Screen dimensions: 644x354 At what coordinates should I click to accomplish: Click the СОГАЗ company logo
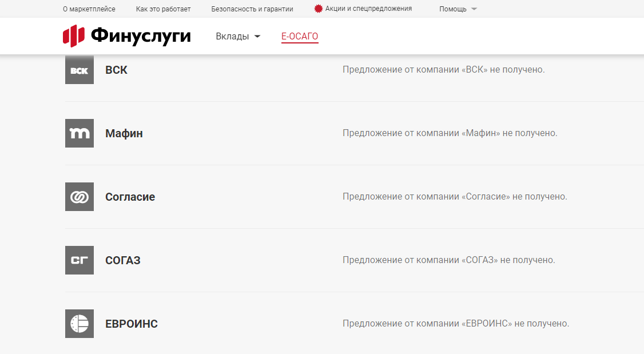pos(79,260)
